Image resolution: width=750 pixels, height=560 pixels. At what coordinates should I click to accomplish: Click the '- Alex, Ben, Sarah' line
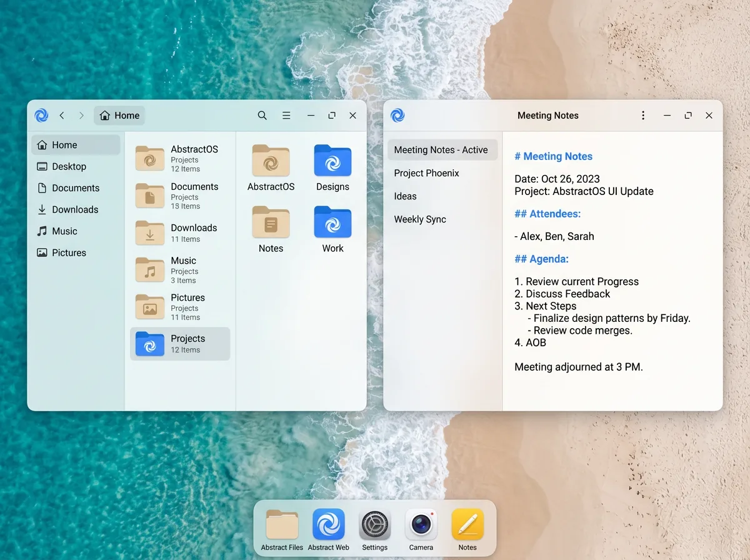(x=554, y=236)
